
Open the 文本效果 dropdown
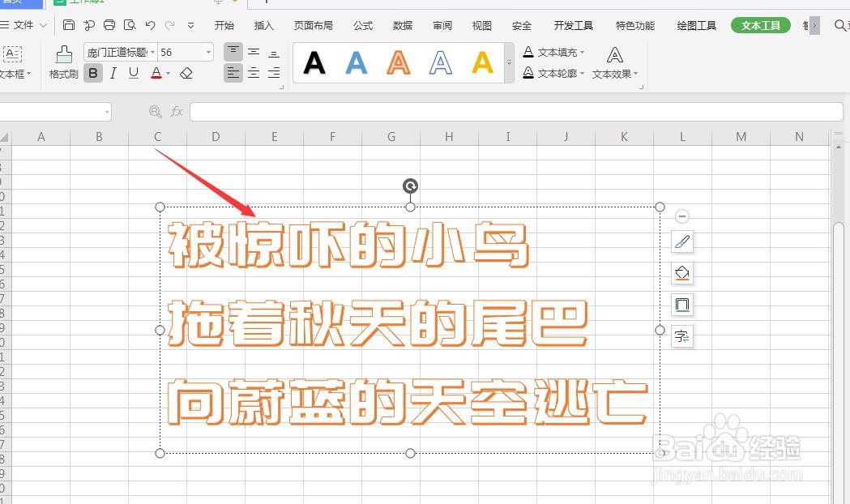[x=615, y=63]
